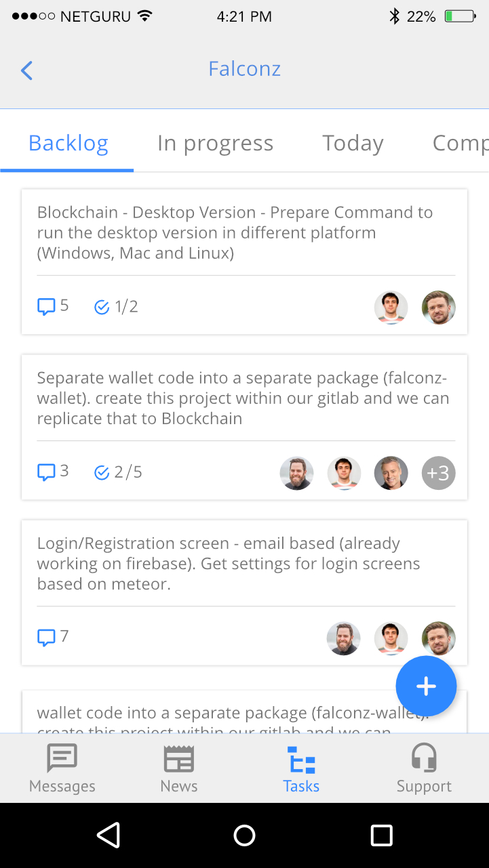Tap the back arrow in the header
489x868 pixels.
[26, 70]
